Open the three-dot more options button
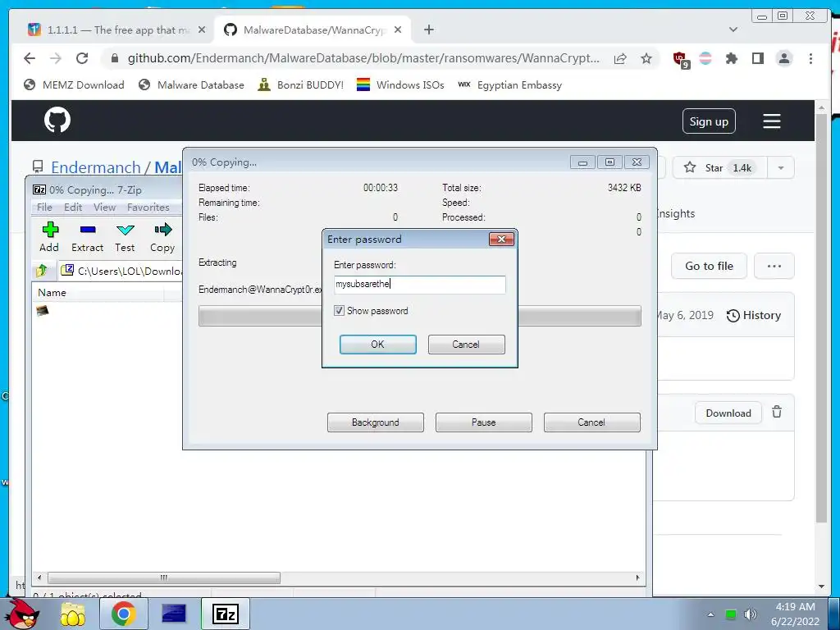The height and width of the screenshot is (630, 840). [x=774, y=267]
